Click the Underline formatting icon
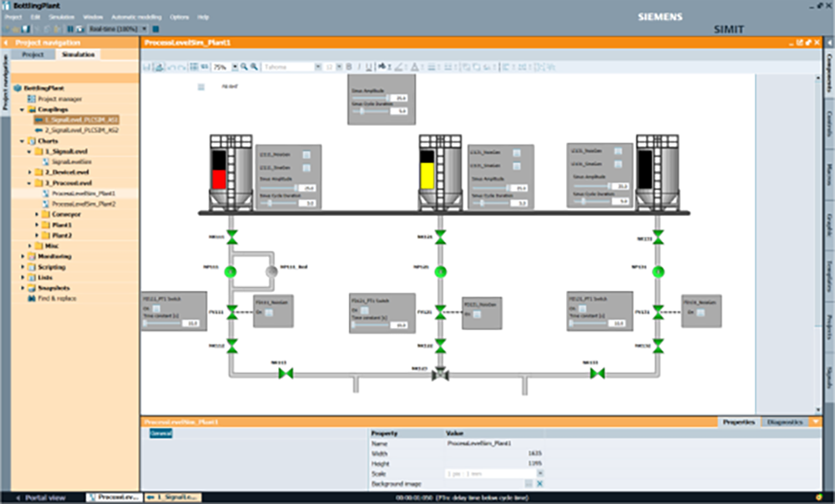The image size is (835, 504). click(368, 67)
